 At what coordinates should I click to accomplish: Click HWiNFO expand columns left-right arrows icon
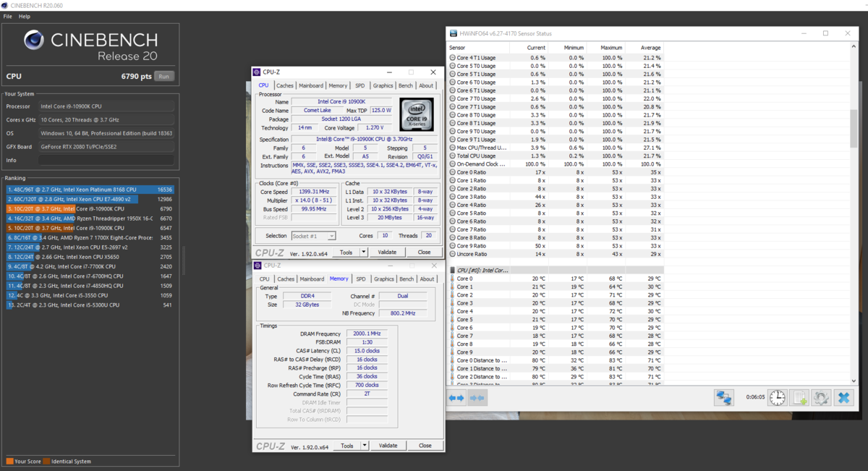click(x=456, y=398)
